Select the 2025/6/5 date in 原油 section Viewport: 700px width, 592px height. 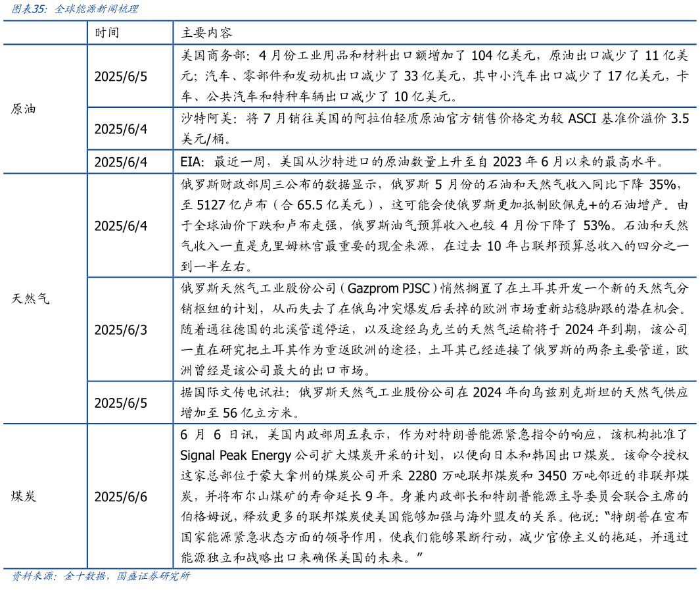pyautogui.click(x=121, y=76)
